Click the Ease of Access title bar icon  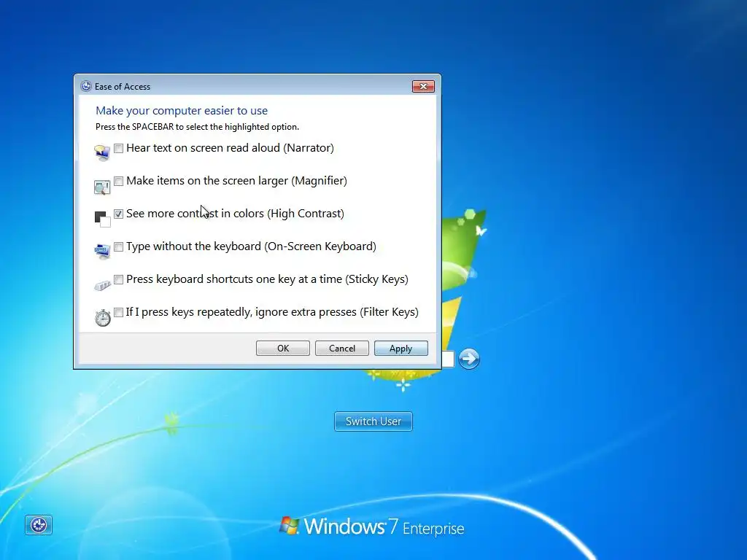coord(86,86)
